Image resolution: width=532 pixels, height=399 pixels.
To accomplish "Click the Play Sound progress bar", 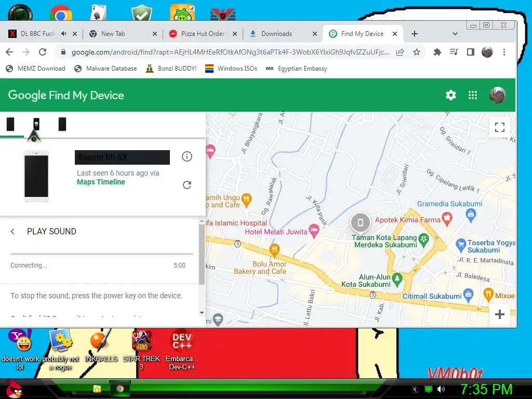I will tap(102, 254).
